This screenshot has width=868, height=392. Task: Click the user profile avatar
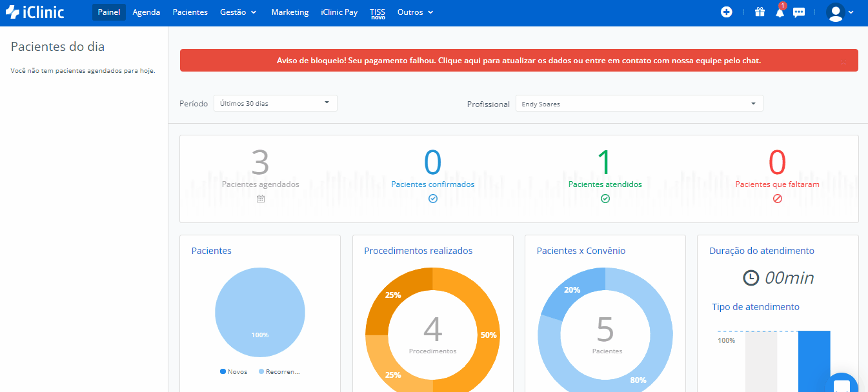point(836,12)
